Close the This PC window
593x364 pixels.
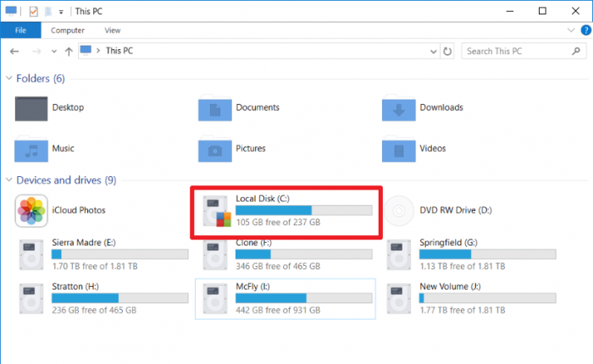pos(575,11)
